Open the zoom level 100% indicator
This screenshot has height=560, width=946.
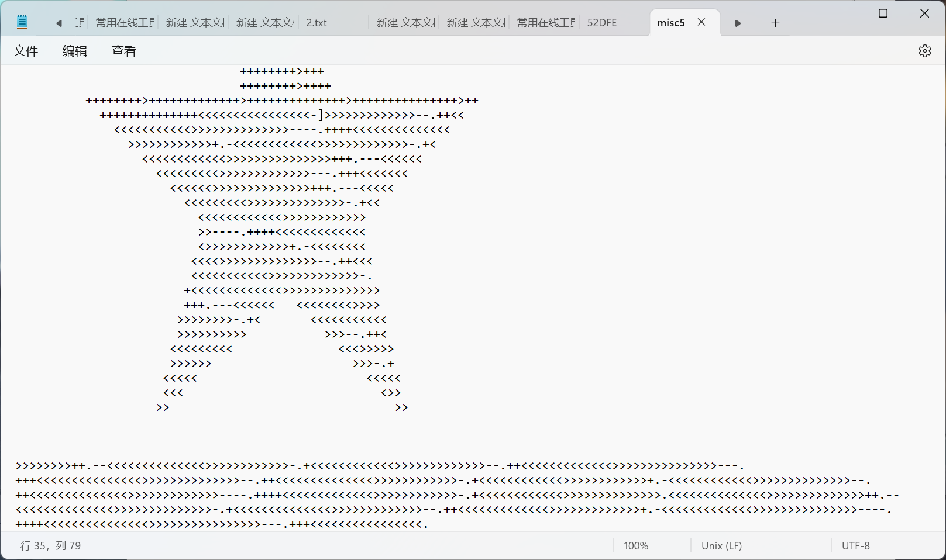636,546
